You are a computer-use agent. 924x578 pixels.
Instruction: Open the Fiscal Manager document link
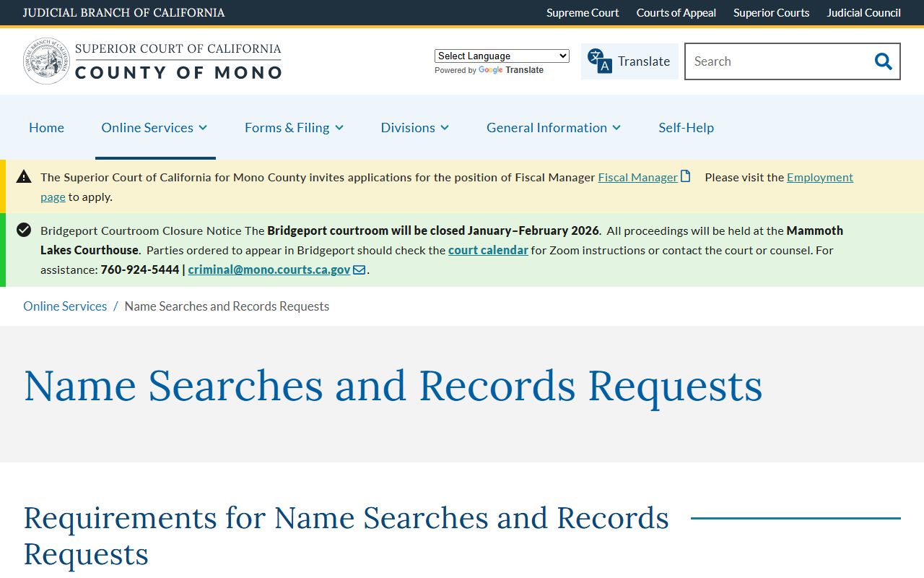(x=637, y=177)
